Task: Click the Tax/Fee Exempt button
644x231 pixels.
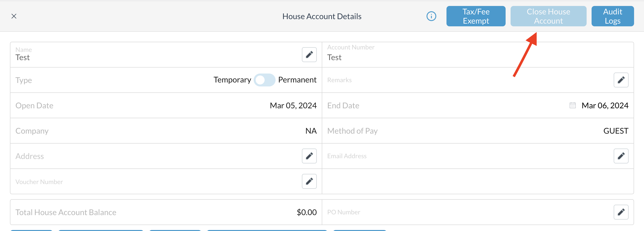Action: [476, 16]
